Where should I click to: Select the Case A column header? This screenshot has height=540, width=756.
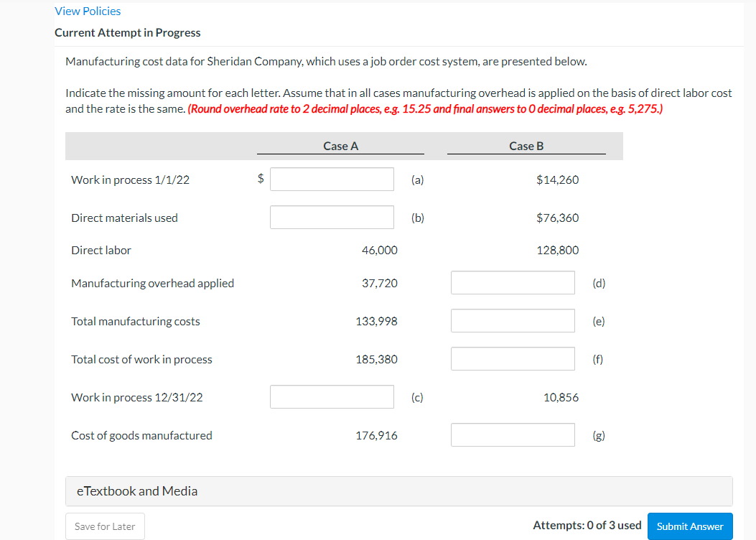(340, 146)
